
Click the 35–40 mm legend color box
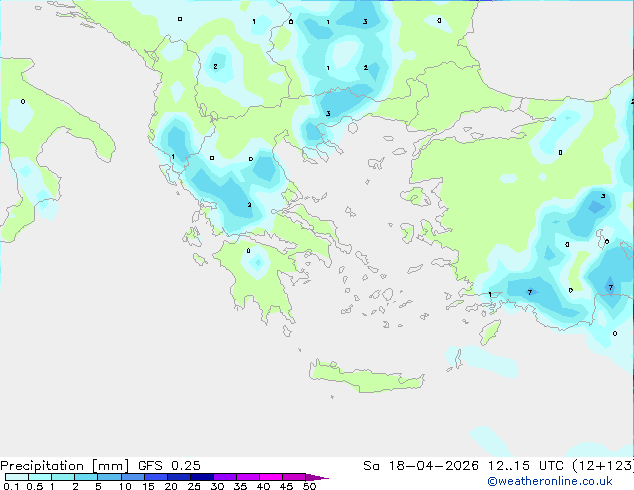(247, 477)
